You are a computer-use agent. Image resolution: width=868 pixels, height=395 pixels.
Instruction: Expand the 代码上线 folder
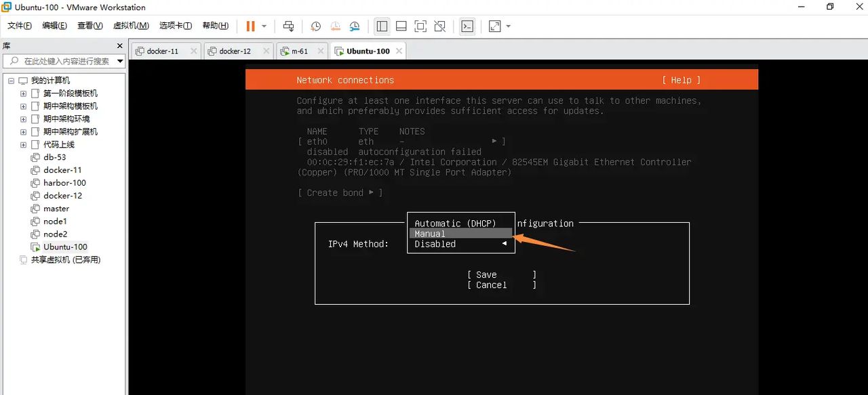[x=22, y=144]
